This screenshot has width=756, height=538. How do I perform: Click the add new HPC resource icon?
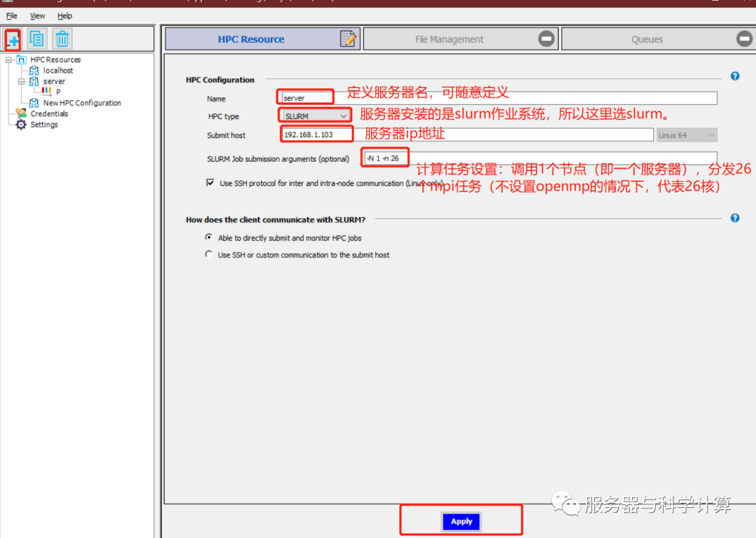13,39
